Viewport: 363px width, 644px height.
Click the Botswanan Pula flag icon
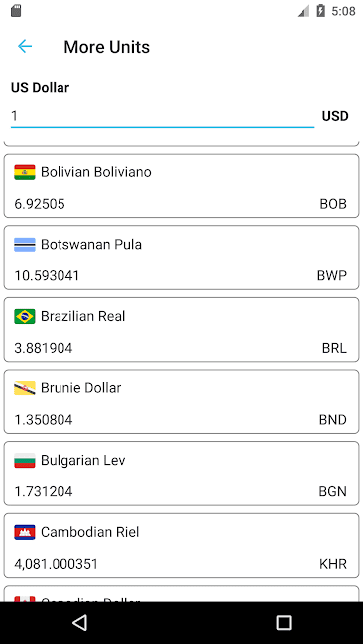pyautogui.click(x=25, y=245)
